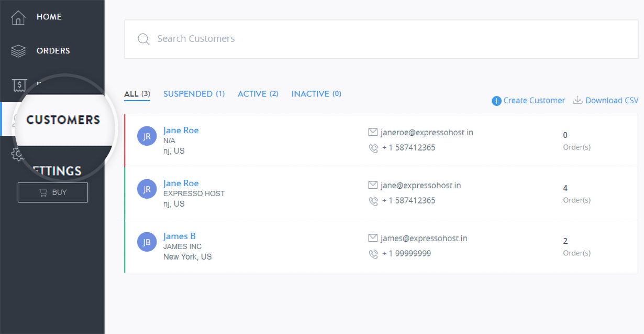
Task: Click the JB avatar for James B
Action: 147,242
